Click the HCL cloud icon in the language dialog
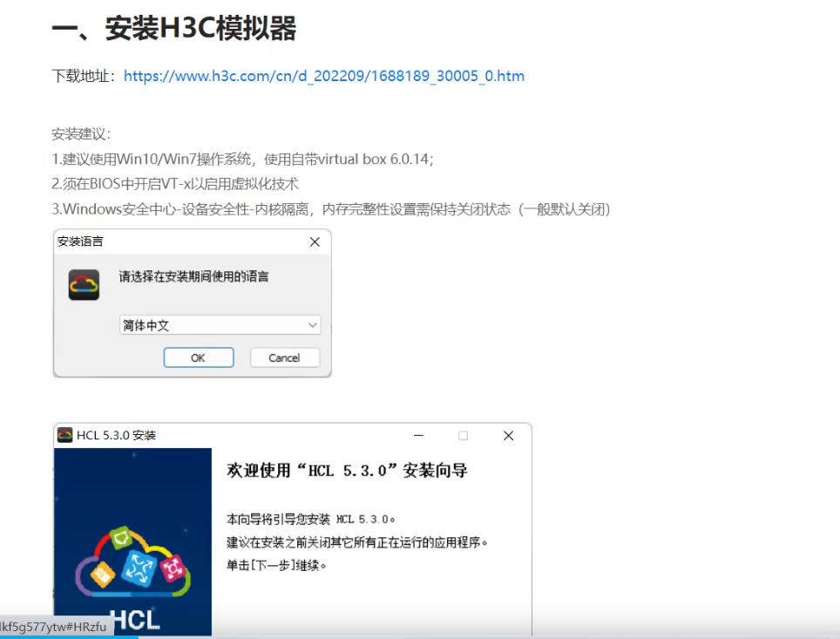Image resolution: width=840 pixels, height=639 pixels. [x=85, y=284]
